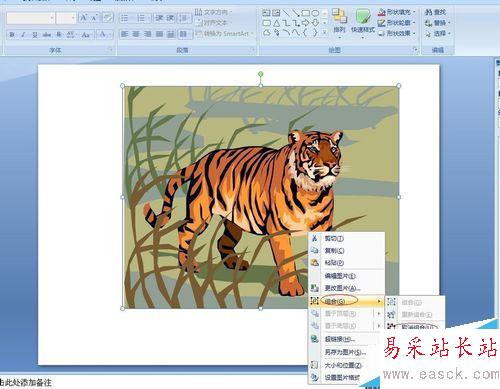Click the increase indent icon
This screenshot has width=500, height=389.
[170, 18]
